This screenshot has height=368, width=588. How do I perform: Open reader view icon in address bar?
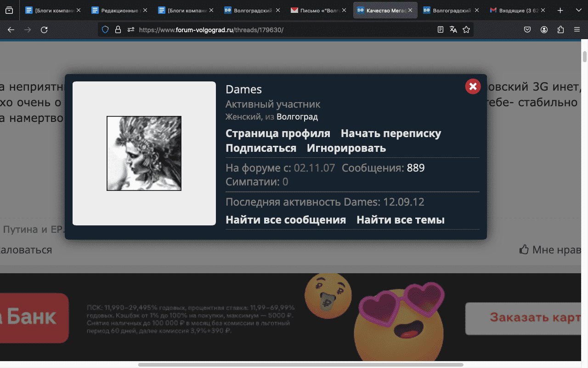(441, 30)
